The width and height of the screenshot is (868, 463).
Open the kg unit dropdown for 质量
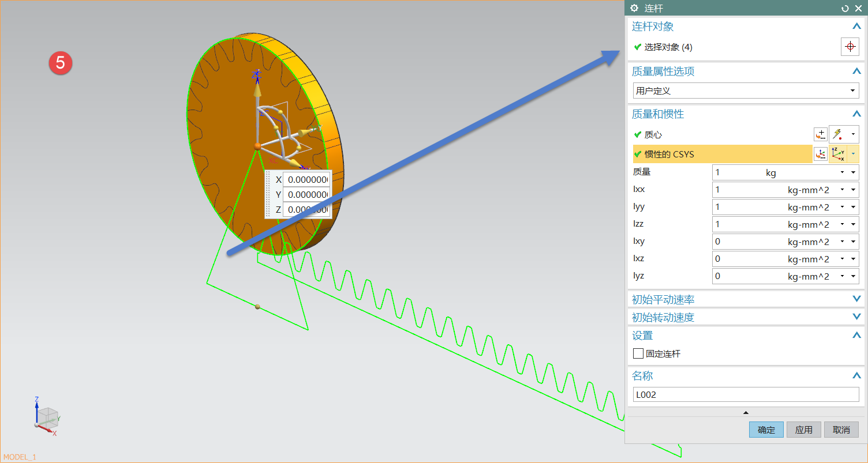[843, 172]
